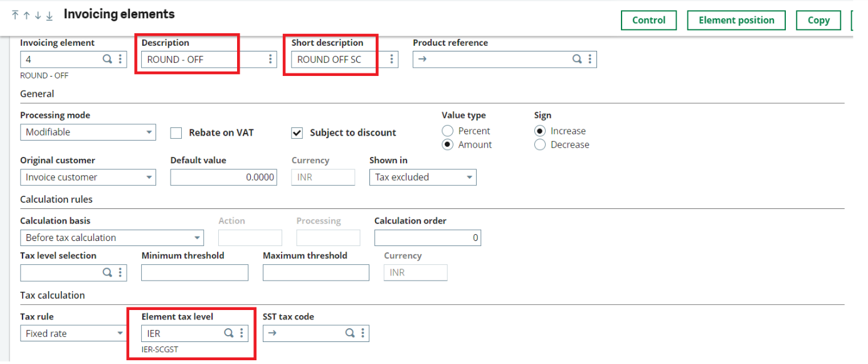Select Percent value type

click(448, 131)
